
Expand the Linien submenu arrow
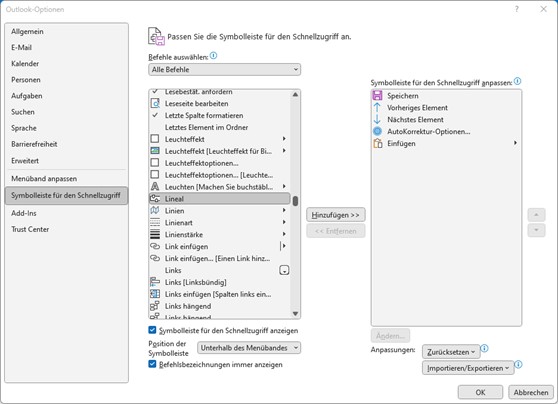[x=284, y=210]
